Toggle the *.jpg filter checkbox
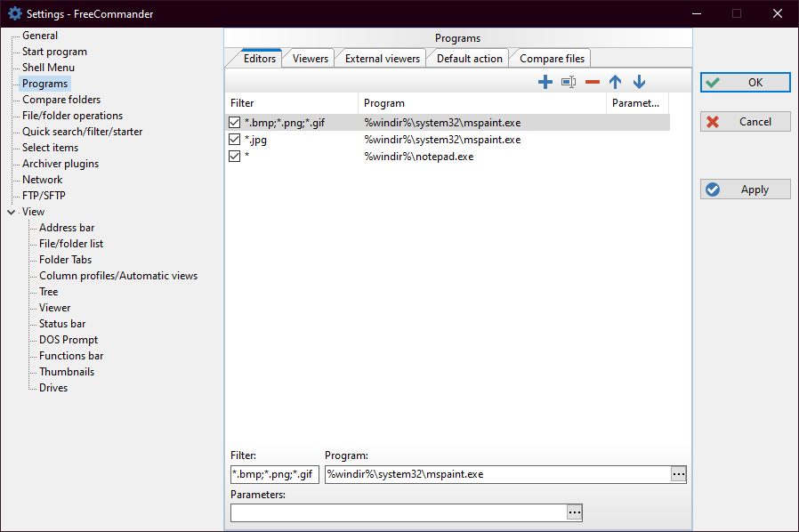This screenshot has width=799, height=532. pos(235,140)
